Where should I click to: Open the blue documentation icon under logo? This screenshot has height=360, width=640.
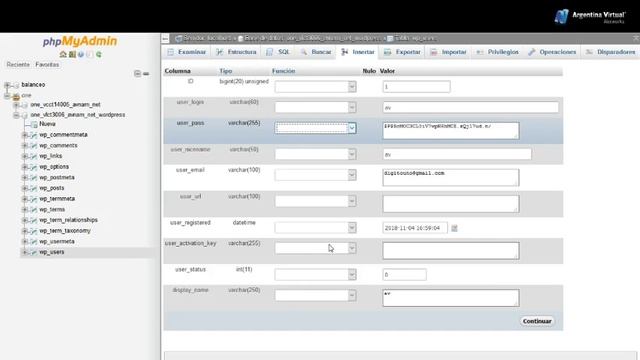point(81,54)
